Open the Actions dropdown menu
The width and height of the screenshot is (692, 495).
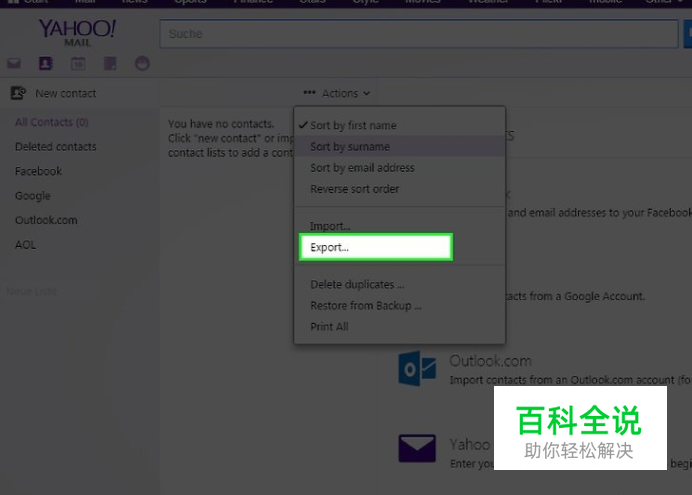[337, 93]
